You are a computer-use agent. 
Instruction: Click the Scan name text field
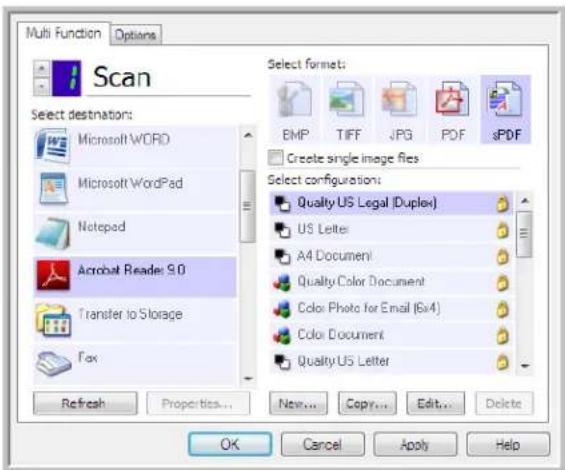tap(169, 78)
